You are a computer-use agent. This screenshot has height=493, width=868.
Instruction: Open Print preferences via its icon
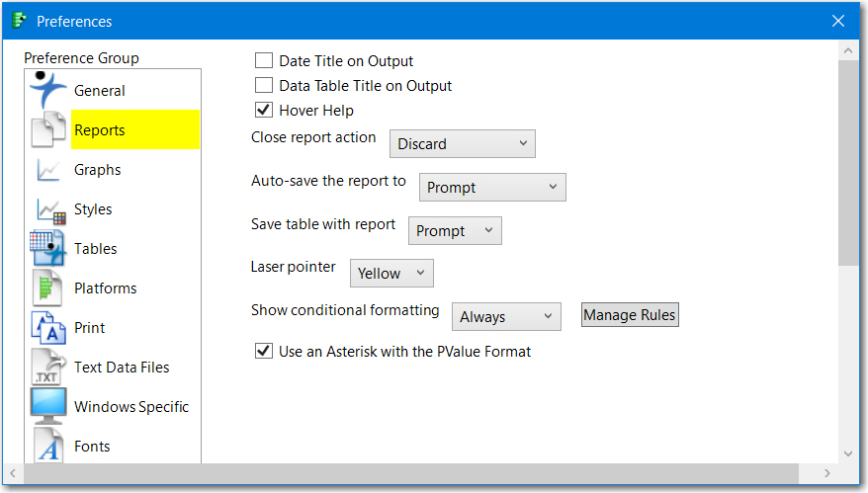coord(47,328)
